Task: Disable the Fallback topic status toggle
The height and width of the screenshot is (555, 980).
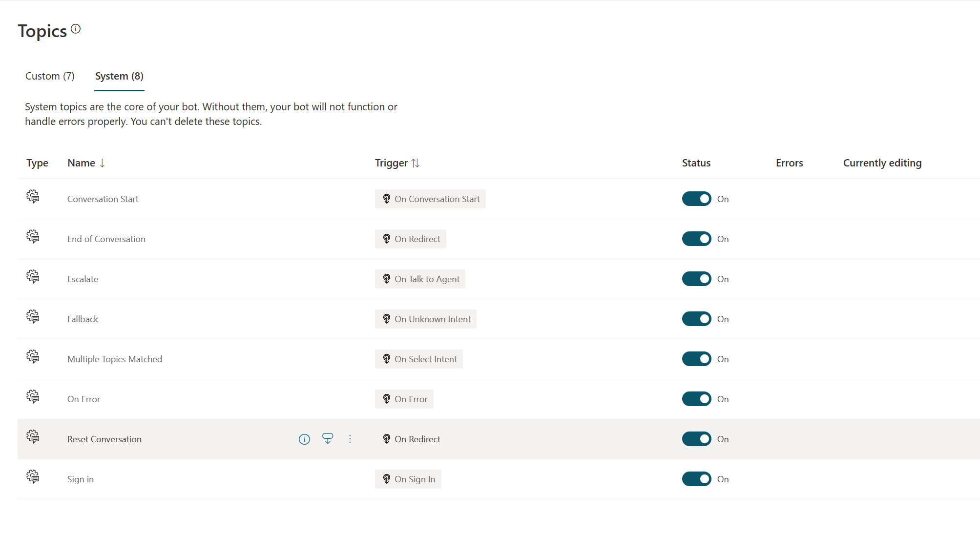Action: (x=696, y=319)
